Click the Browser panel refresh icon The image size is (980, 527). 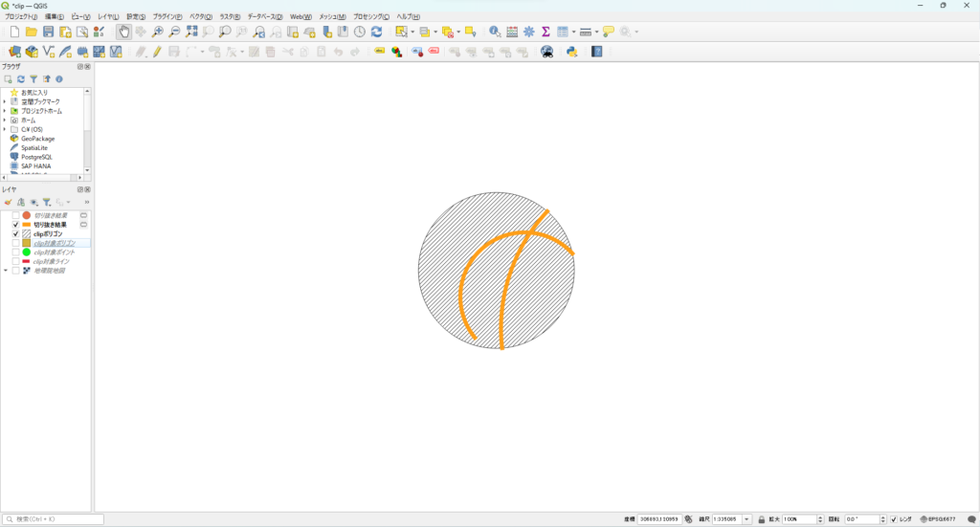click(20, 79)
